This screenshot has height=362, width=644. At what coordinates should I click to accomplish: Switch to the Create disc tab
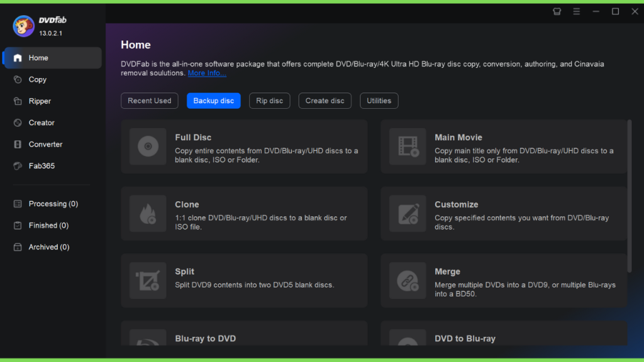[325, 101]
